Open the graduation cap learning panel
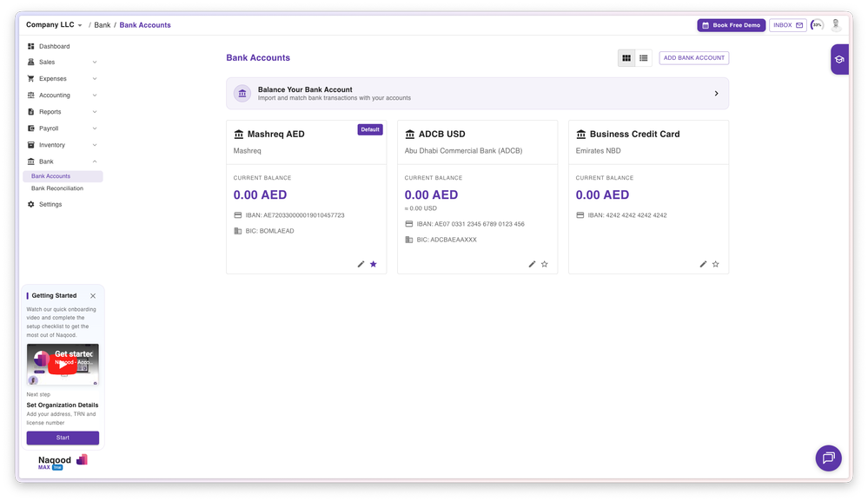The height and width of the screenshot is (501, 868). click(x=839, y=60)
